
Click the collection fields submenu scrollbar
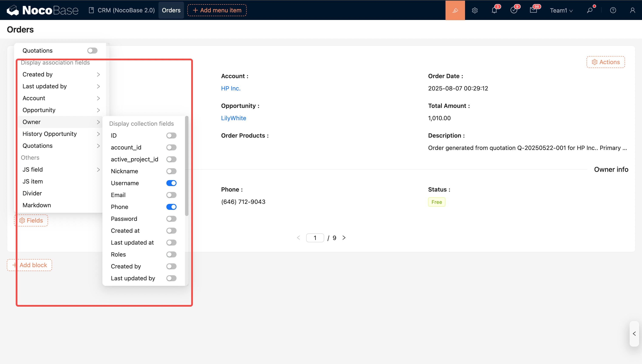[x=187, y=166]
